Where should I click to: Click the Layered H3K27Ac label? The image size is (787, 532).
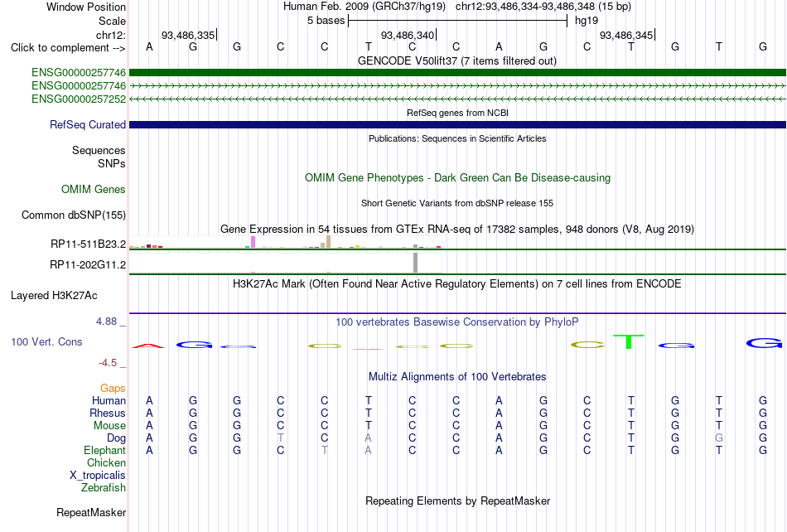(x=54, y=296)
